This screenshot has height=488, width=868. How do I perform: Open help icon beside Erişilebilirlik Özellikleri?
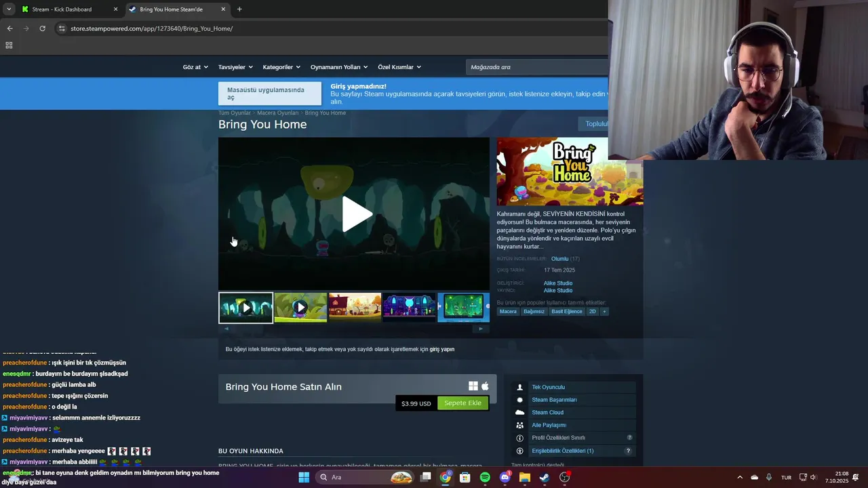pos(629,451)
